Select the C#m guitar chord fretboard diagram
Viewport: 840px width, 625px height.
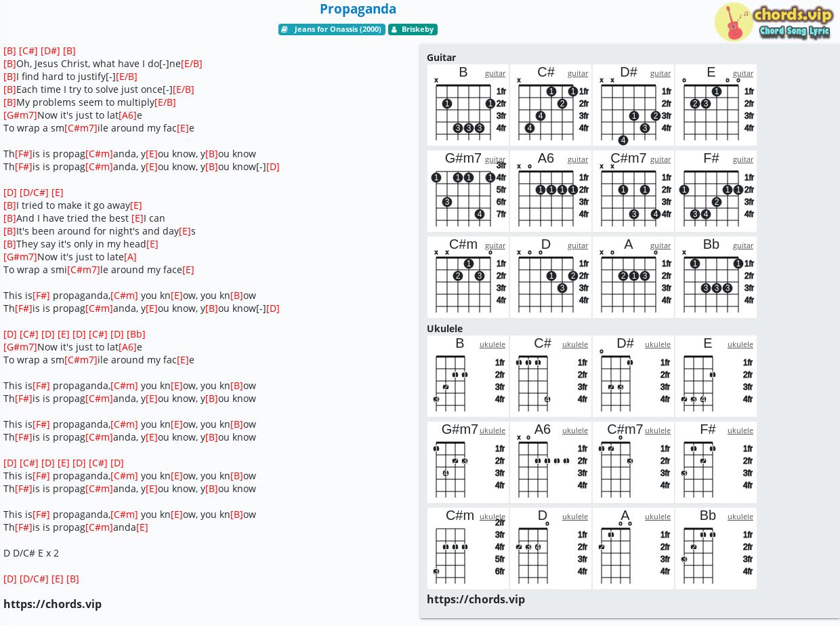pos(468,277)
